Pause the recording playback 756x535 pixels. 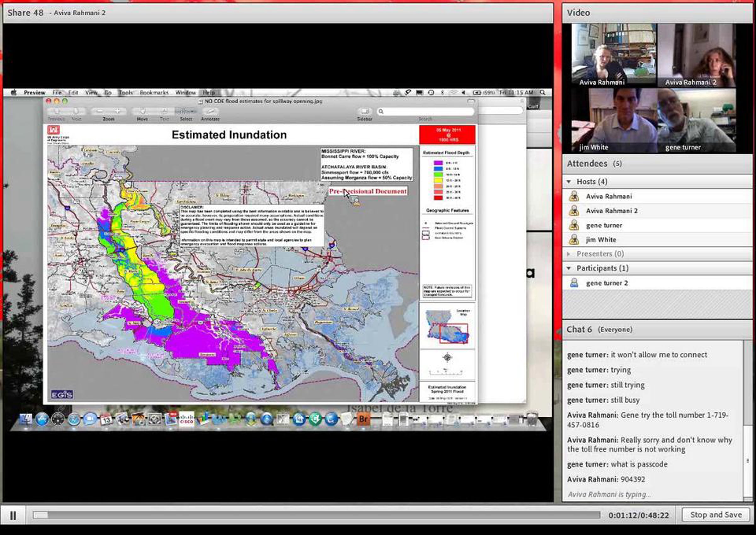click(x=13, y=515)
